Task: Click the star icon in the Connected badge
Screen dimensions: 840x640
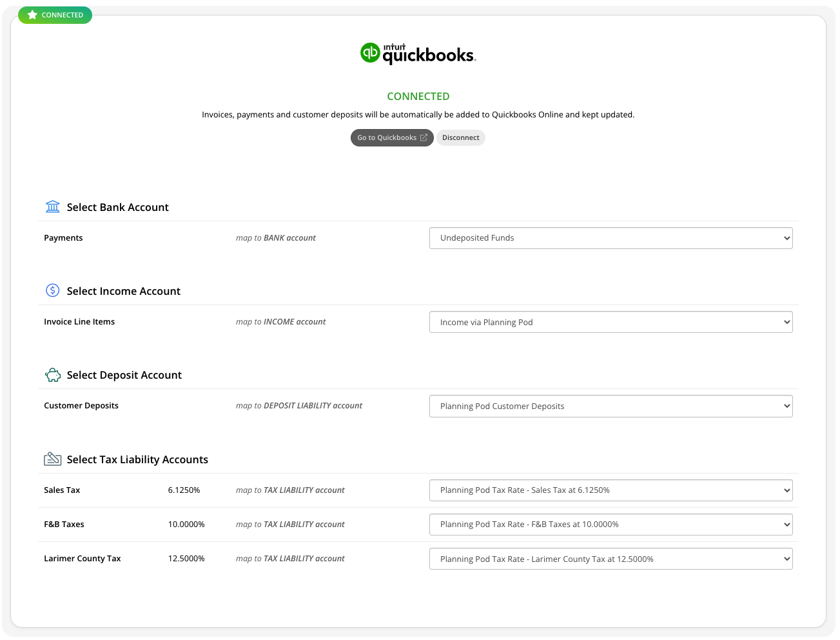Action: [x=32, y=15]
